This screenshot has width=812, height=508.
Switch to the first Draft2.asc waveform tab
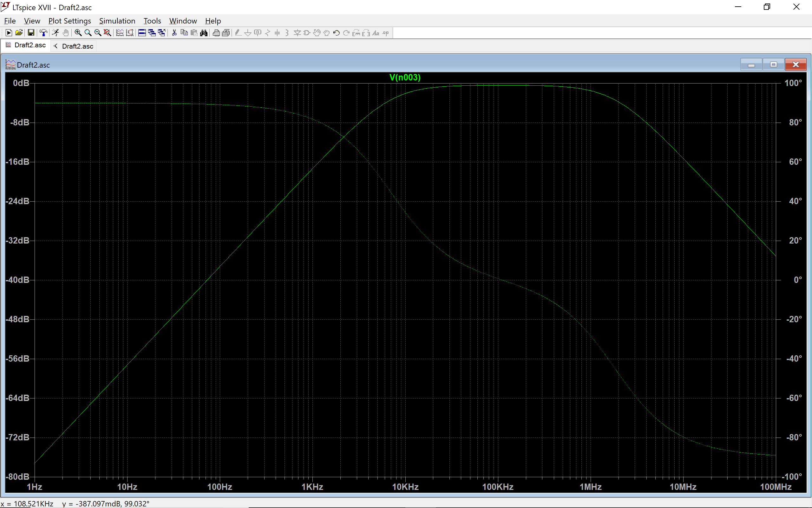click(26, 45)
